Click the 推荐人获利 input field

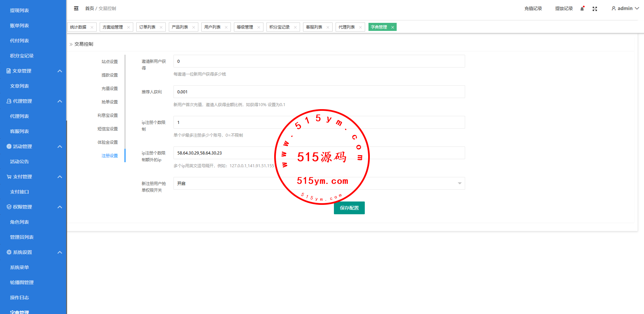point(319,92)
